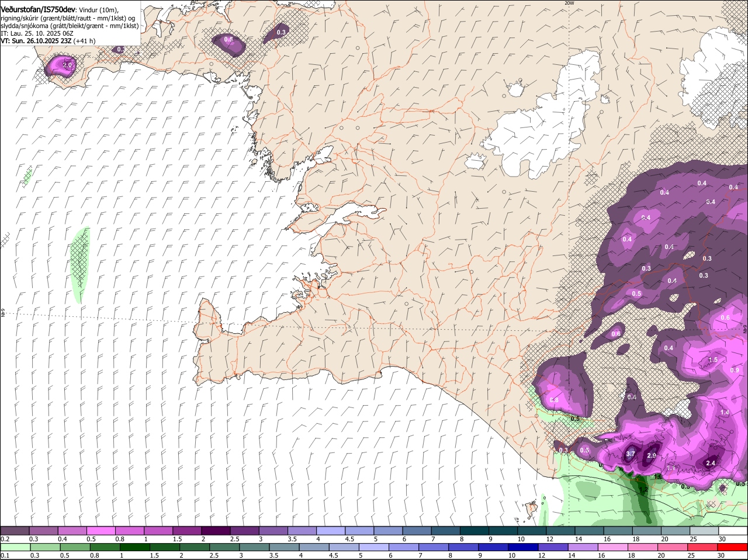Click the '1.5' value on the pink precipitation area
Screen dimensions: 748x560
coord(713,360)
